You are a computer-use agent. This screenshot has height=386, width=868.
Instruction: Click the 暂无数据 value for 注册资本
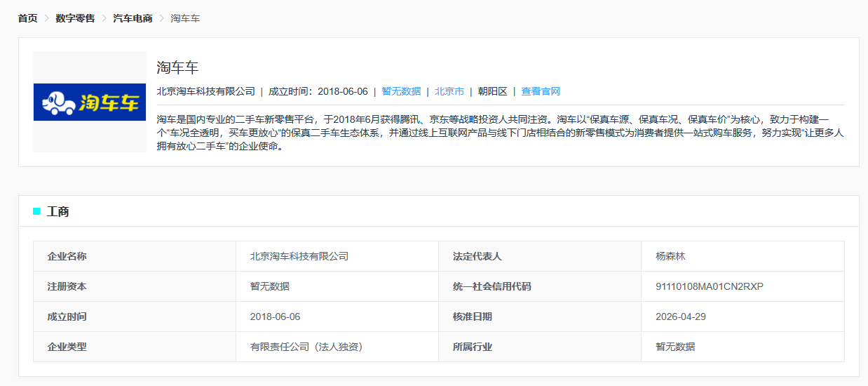tap(270, 286)
